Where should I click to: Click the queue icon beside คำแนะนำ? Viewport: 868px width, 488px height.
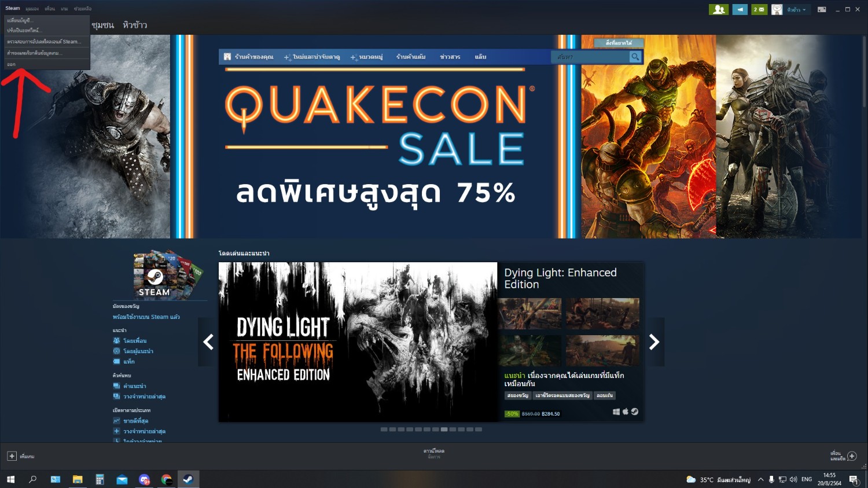pyautogui.click(x=116, y=386)
